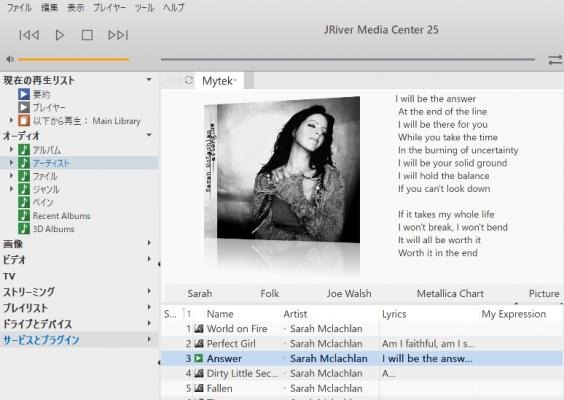This screenshot has height=400, width=564.
Task: Click the refresh icon beside Mytek tab
Action: point(189,80)
